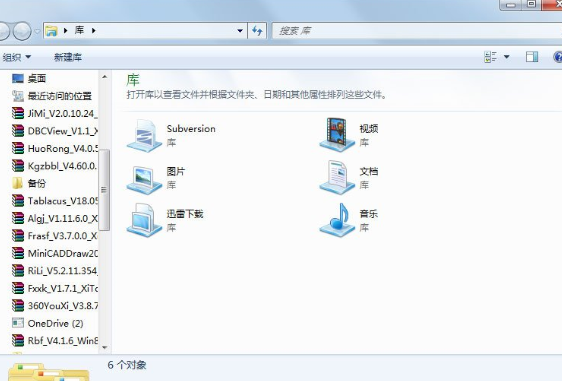Open address bar history dropdown

(x=240, y=31)
